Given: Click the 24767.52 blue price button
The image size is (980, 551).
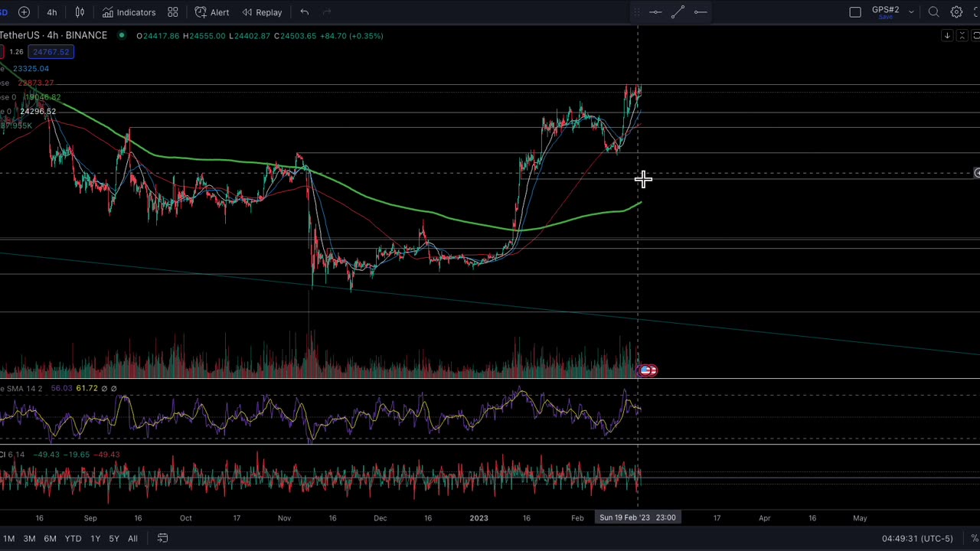Looking at the screenshot, I should tap(51, 51).
